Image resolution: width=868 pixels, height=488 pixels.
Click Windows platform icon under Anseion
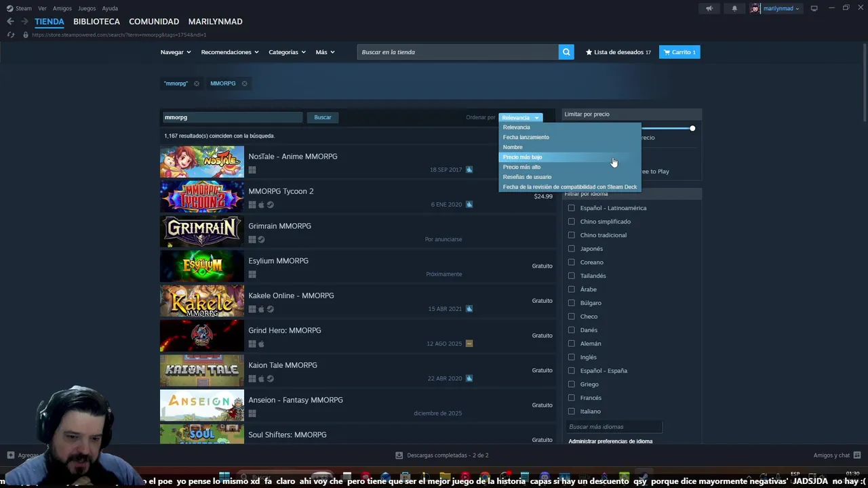[252, 413]
